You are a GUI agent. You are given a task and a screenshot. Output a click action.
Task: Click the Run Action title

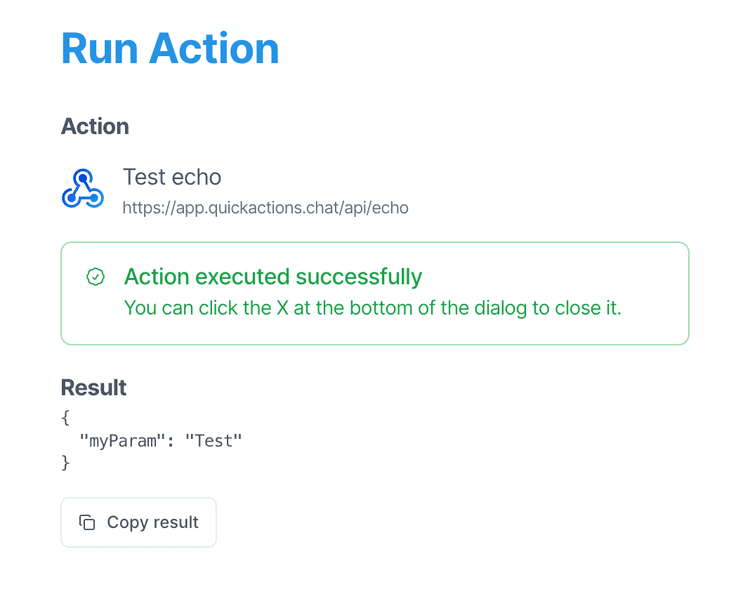tap(170, 48)
